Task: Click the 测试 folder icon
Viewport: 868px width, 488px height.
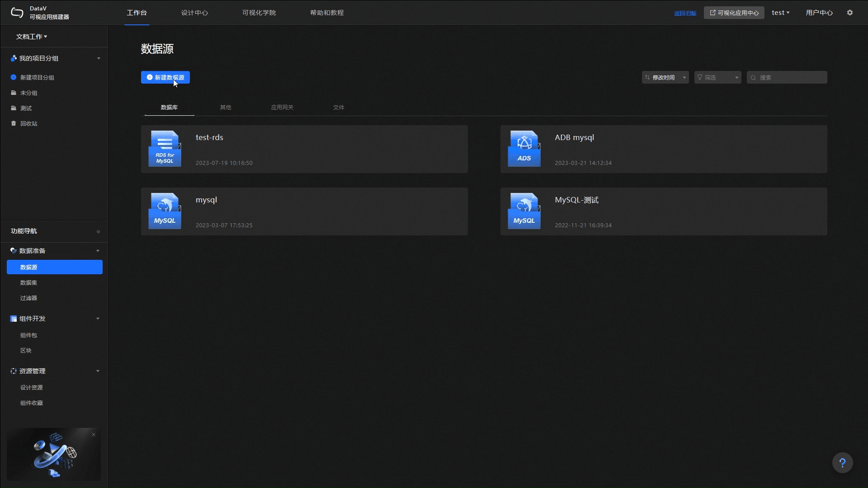Action: (x=14, y=108)
